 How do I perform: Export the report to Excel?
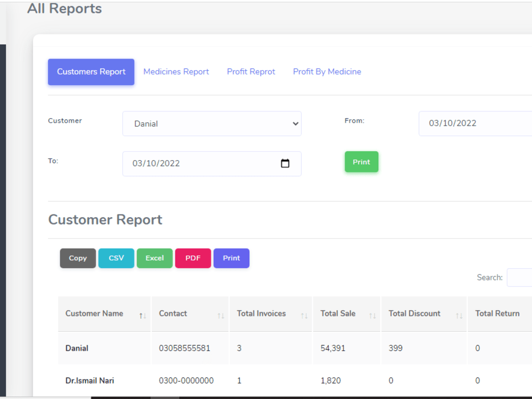tap(155, 258)
